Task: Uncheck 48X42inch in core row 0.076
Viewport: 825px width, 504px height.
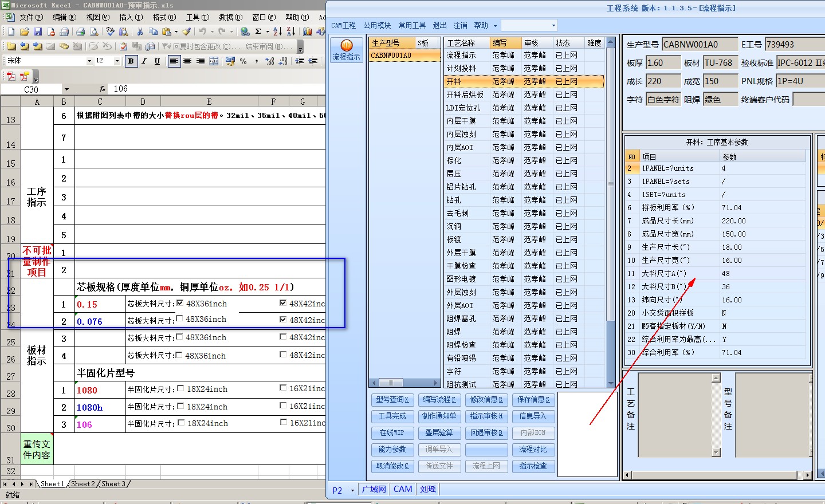Action: (283, 319)
